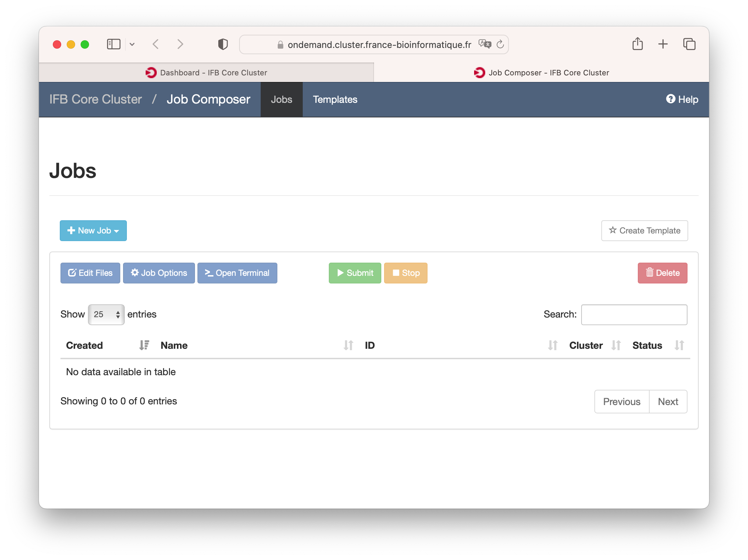
Task: Click the Help menu item
Action: click(682, 99)
